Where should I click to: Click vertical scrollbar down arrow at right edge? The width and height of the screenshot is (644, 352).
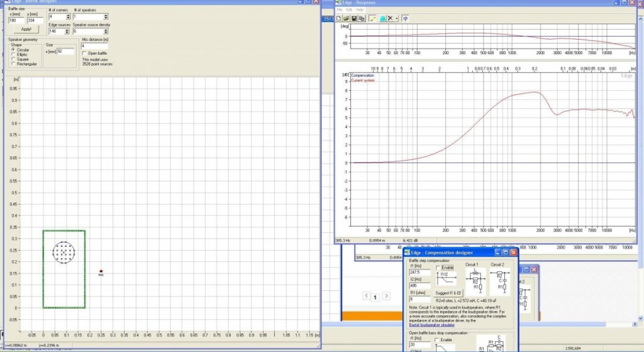[641, 318]
